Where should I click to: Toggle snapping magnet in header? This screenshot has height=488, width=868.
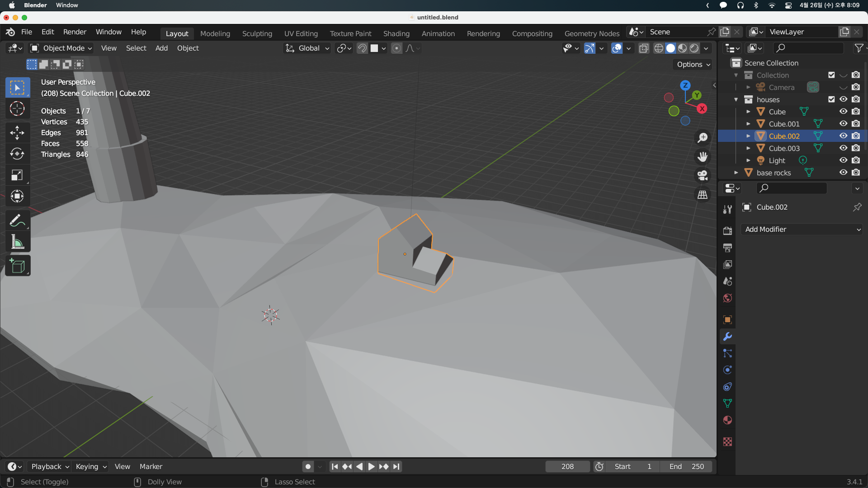[362, 48]
